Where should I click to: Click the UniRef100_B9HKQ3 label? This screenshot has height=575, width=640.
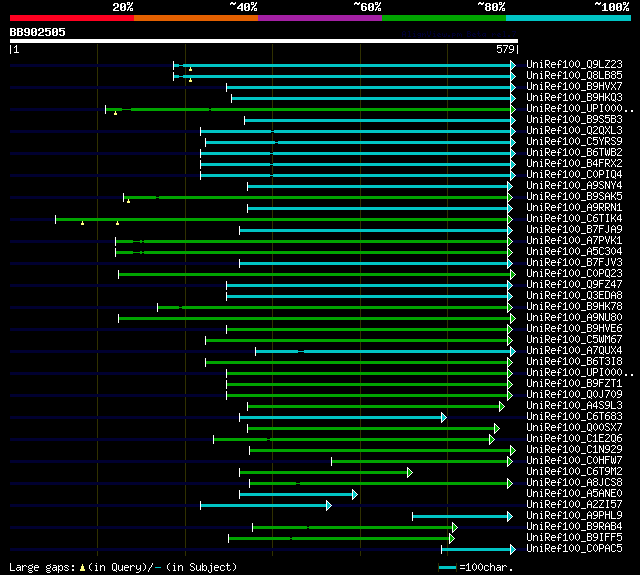pos(574,98)
